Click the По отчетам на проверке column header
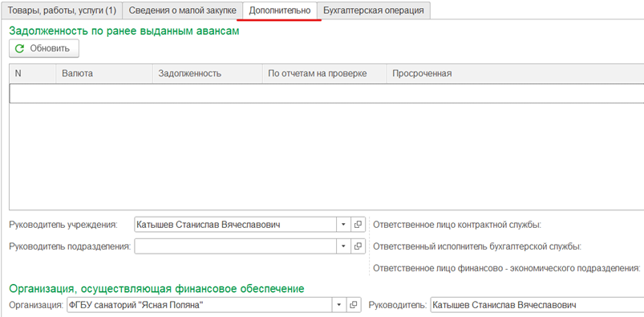This screenshot has height=317, width=644. 325,74
